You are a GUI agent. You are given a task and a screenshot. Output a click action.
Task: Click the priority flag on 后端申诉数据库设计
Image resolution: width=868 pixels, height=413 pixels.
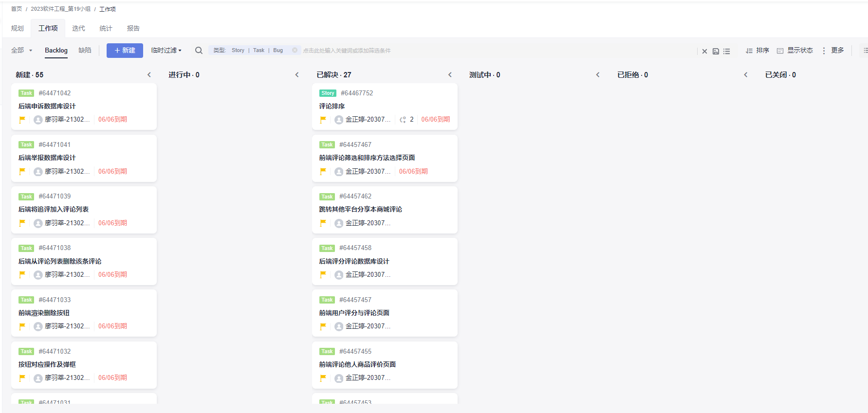pos(22,119)
